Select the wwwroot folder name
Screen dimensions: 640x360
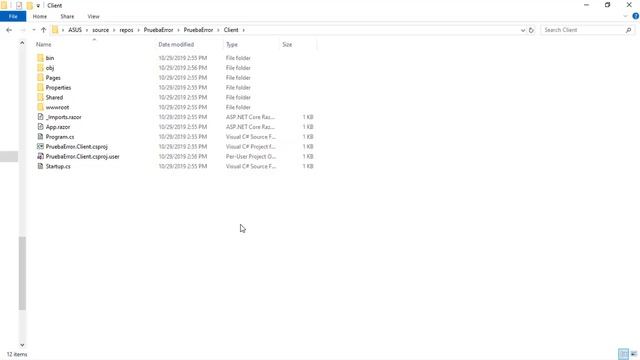(58, 107)
